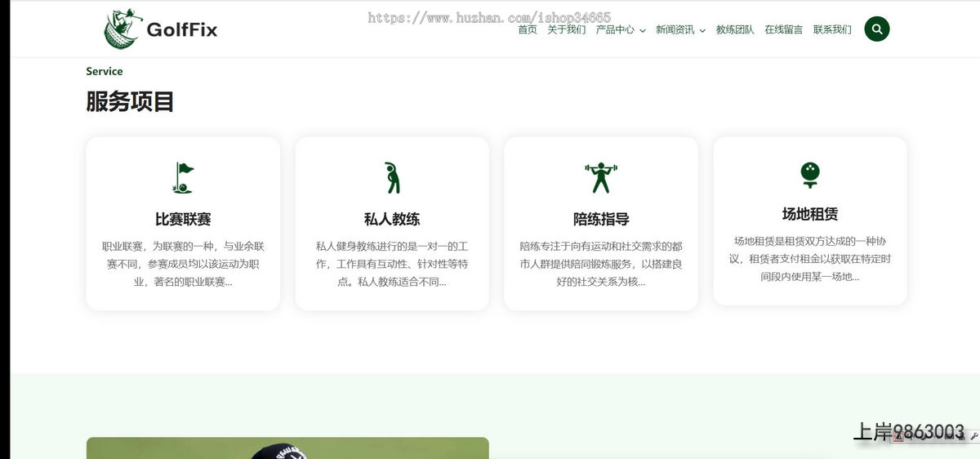Screen dimensions: 980x459
Task: Click the GolfFix brand text
Action: [182, 31]
